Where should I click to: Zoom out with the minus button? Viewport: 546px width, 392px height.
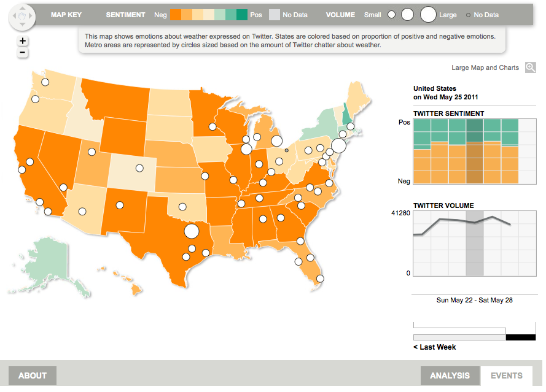[x=23, y=53]
